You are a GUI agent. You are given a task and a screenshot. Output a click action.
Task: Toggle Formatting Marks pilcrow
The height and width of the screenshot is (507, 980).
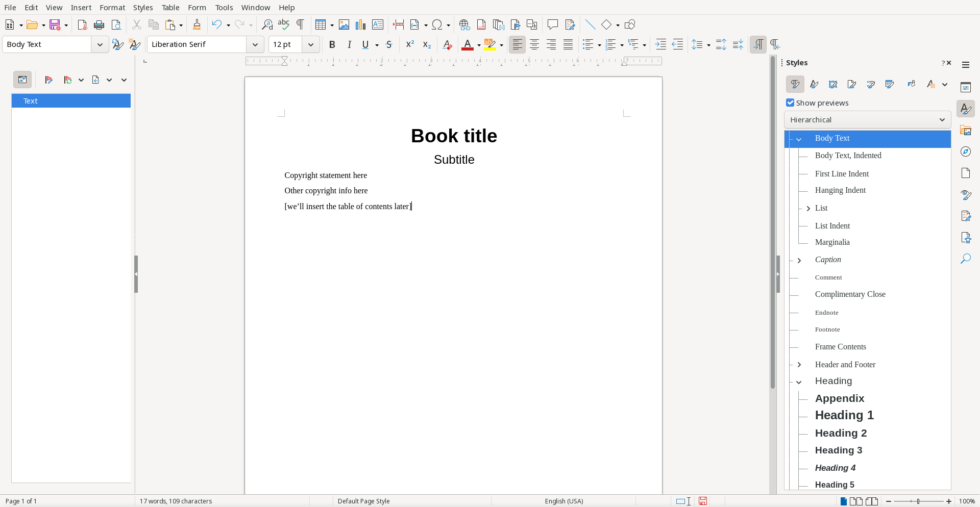(x=301, y=24)
